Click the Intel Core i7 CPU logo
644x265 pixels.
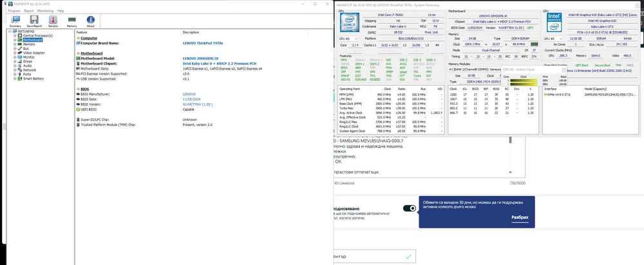[x=349, y=22]
